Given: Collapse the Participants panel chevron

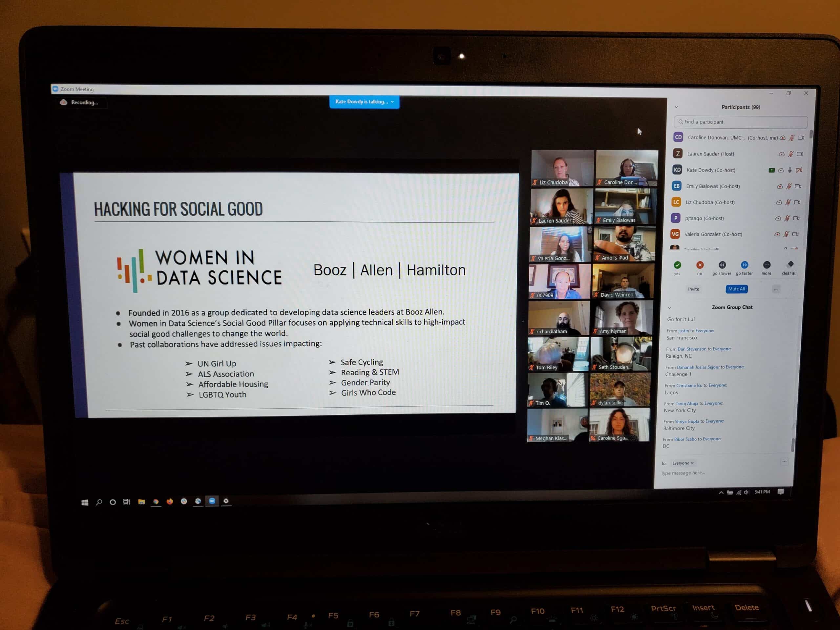Looking at the screenshot, I should coord(676,107).
